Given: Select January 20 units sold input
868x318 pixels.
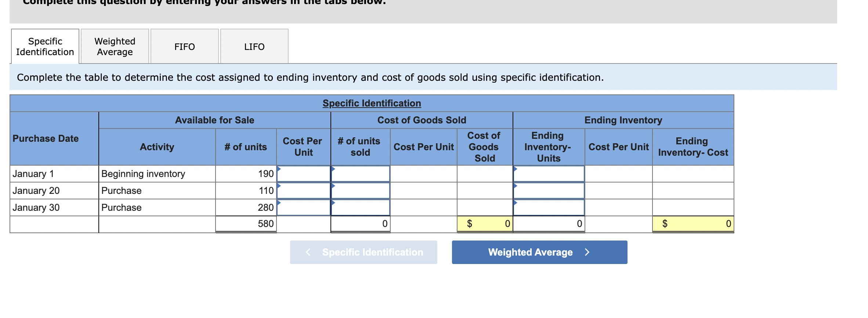Looking at the screenshot, I should point(361,191).
